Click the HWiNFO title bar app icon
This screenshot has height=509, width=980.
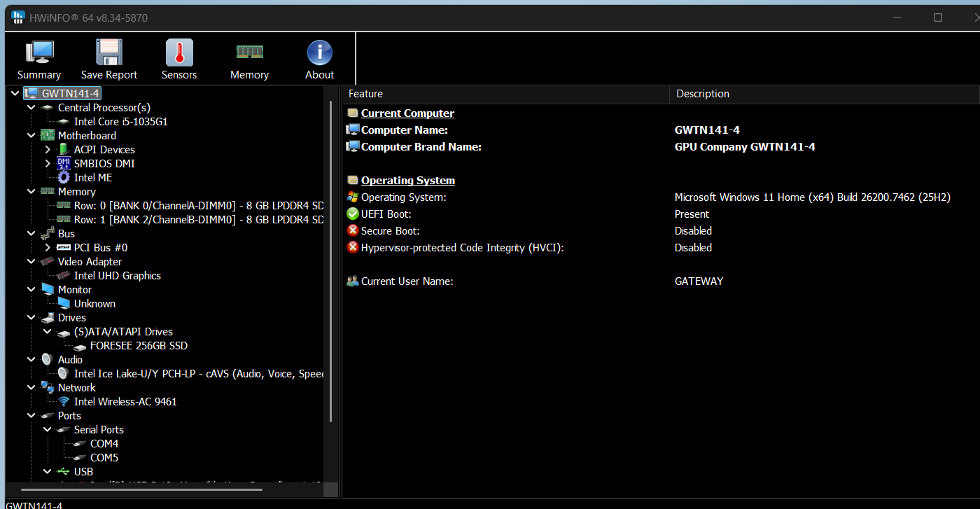click(19, 18)
